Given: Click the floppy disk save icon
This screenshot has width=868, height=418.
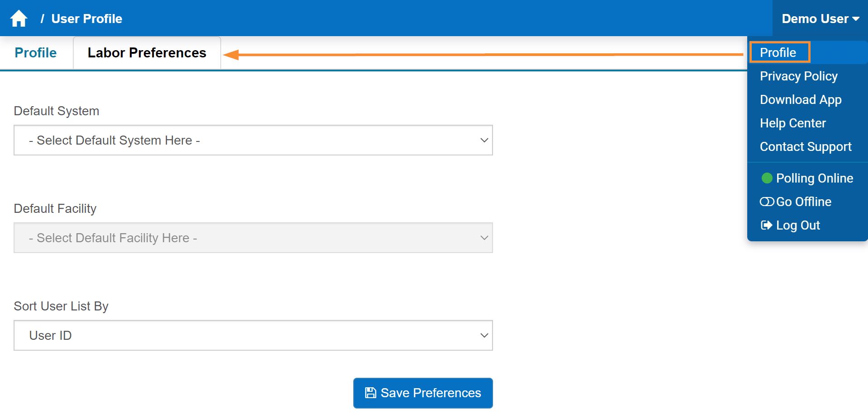Looking at the screenshot, I should (370, 393).
